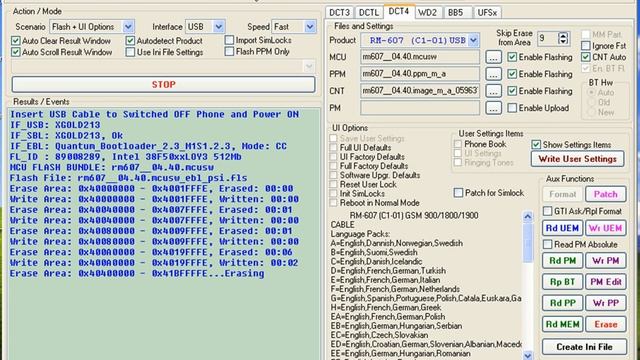Image resolution: width=640 pixels, height=360 pixels.
Task: Check the UI Factory Defaults option
Action: (333, 157)
